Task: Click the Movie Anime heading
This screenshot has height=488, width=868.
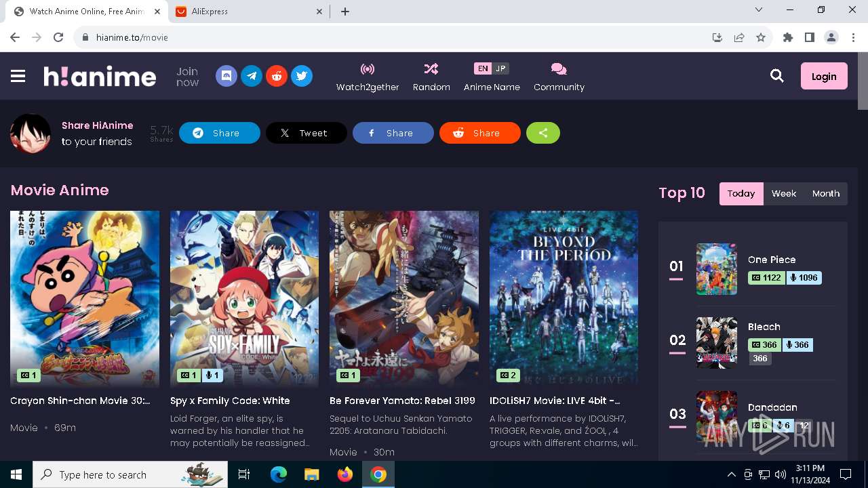Action: [x=60, y=190]
